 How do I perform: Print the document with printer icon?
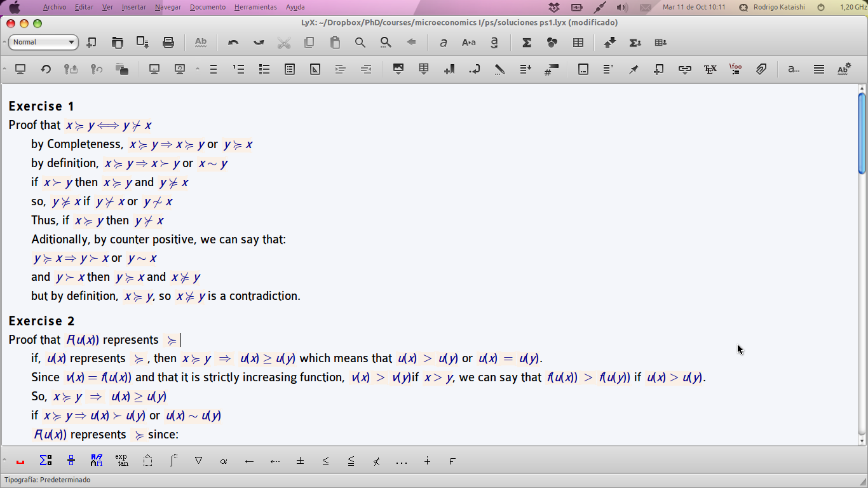[168, 43]
